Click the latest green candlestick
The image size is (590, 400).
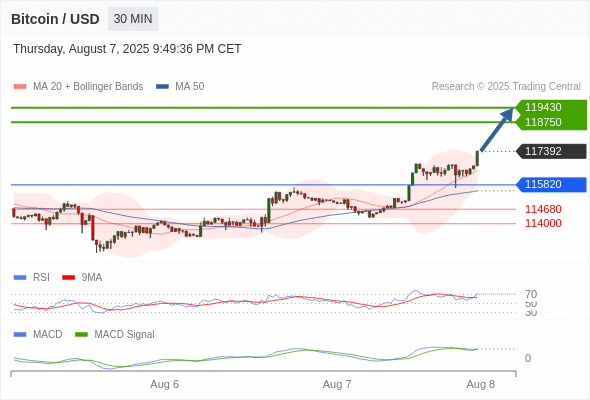tap(477, 158)
